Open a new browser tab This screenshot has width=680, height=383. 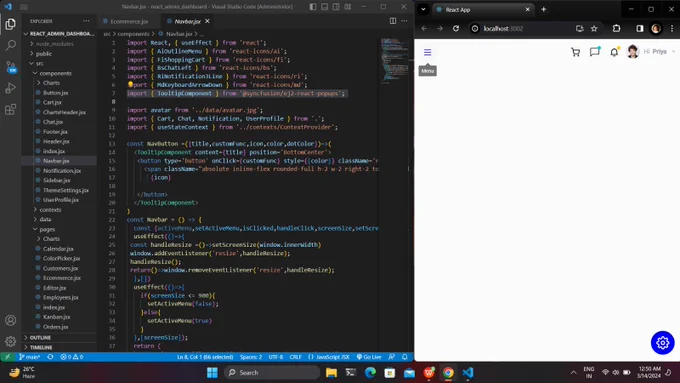coord(543,9)
